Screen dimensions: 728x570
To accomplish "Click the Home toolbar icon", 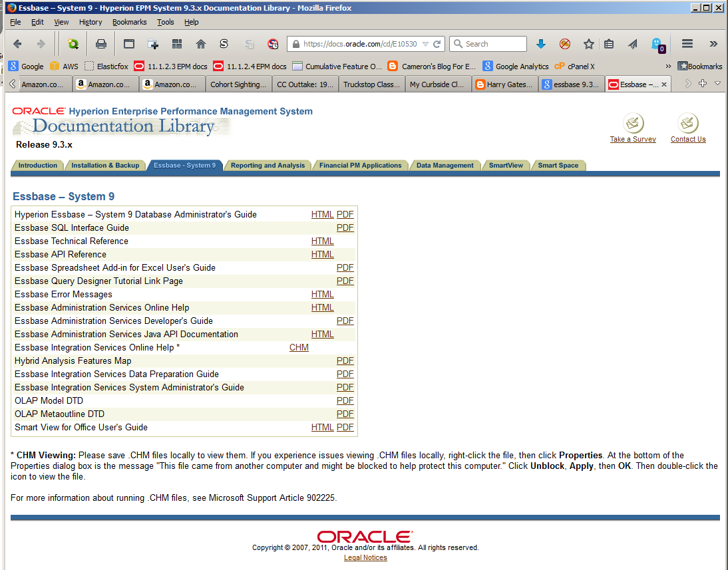I will [x=200, y=44].
